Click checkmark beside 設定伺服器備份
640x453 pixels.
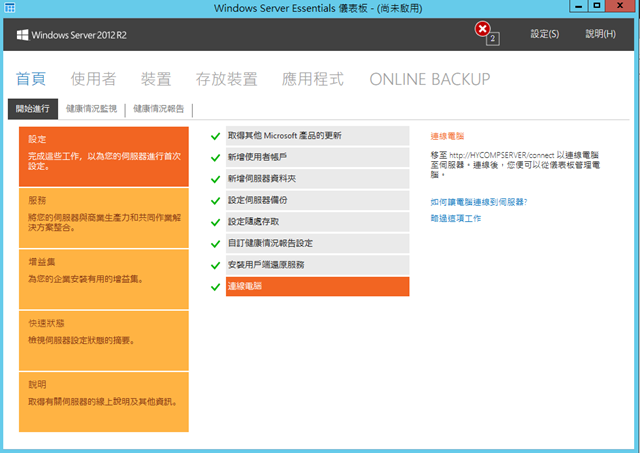(x=216, y=201)
